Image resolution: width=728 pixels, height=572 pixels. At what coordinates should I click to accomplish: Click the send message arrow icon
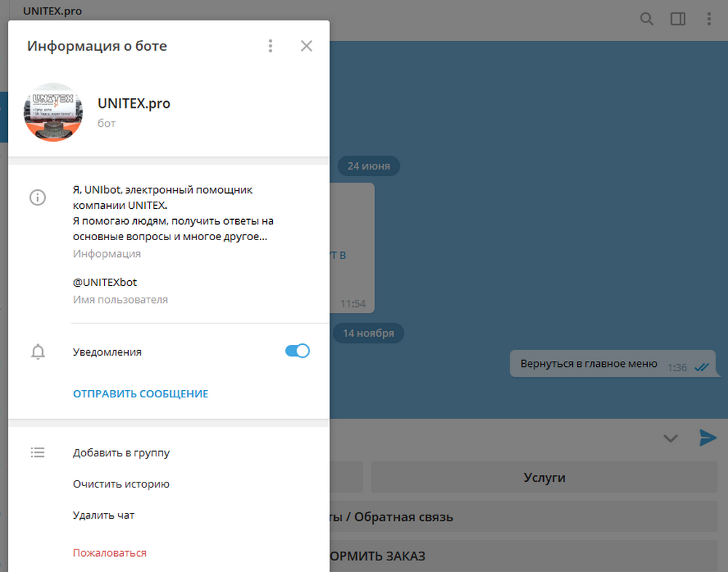tap(708, 437)
